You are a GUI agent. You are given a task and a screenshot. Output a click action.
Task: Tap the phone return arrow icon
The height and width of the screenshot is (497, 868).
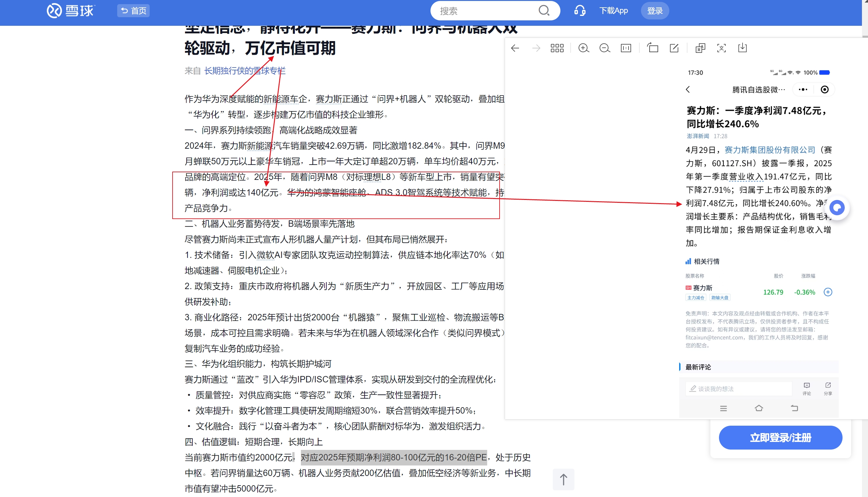pos(795,408)
